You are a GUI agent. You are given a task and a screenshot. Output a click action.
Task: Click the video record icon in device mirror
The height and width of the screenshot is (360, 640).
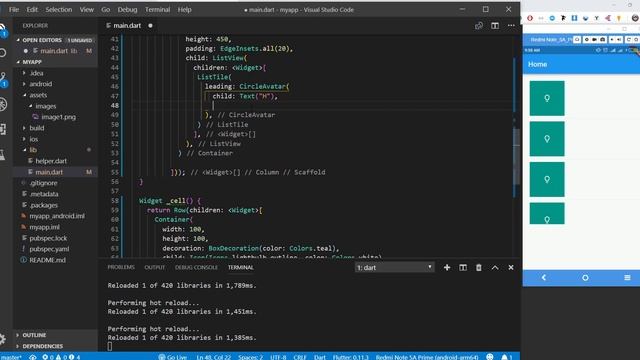[595, 40]
